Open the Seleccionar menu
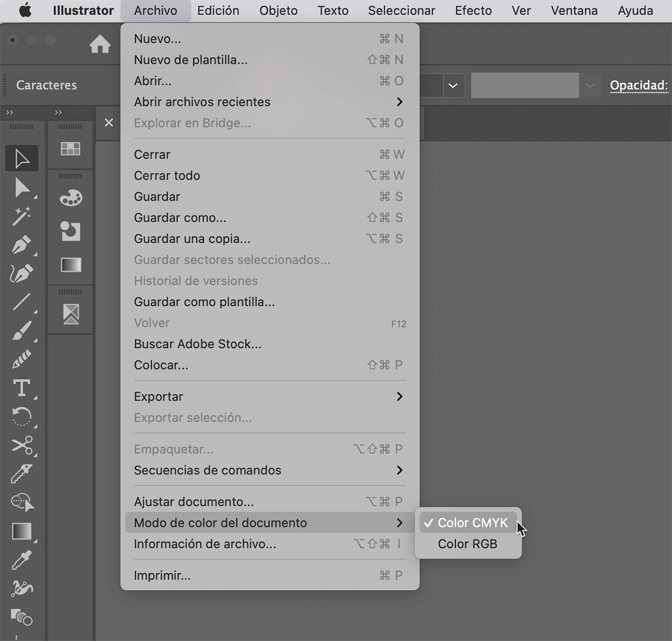 tap(402, 11)
